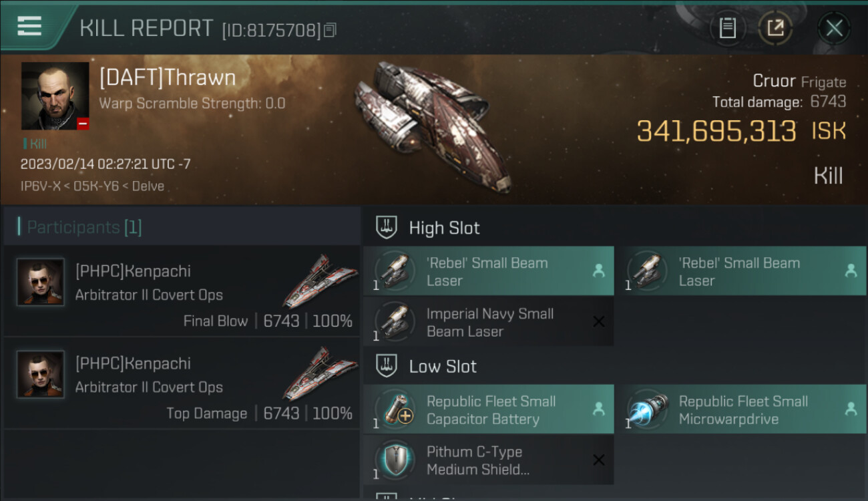The height and width of the screenshot is (501, 868).
Task: Select Kenpachi's Top Damage entry
Action: (182, 383)
